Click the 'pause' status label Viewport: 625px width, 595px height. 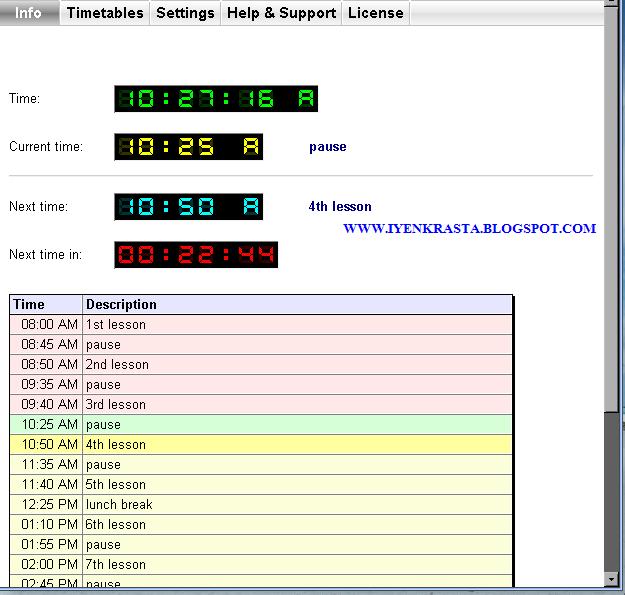(x=328, y=147)
